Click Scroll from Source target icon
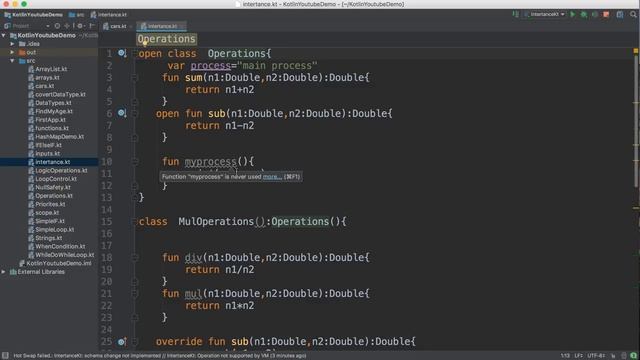The width and height of the screenshot is (640, 360). [57, 26]
